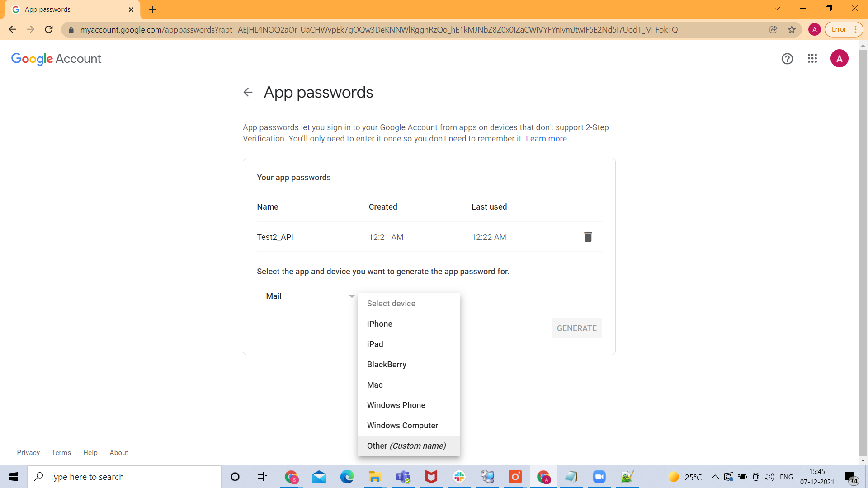Open Slack from the taskbar
This screenshot has height=488, width=868.
[459, 477]
